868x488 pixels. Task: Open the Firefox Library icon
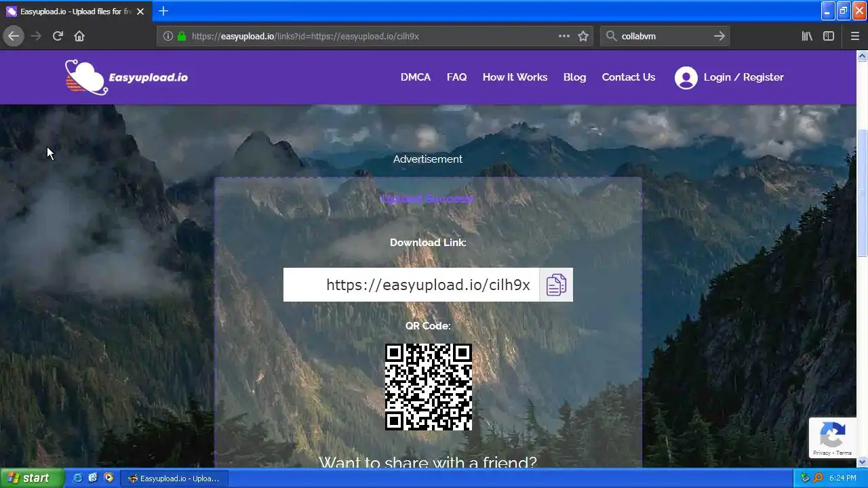coord(807,36)
